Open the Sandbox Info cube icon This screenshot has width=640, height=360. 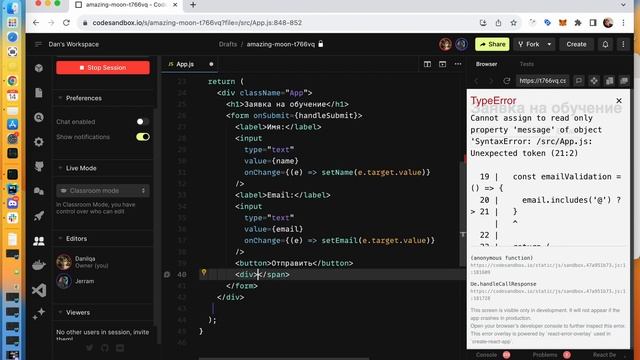[x=39, y=68]
